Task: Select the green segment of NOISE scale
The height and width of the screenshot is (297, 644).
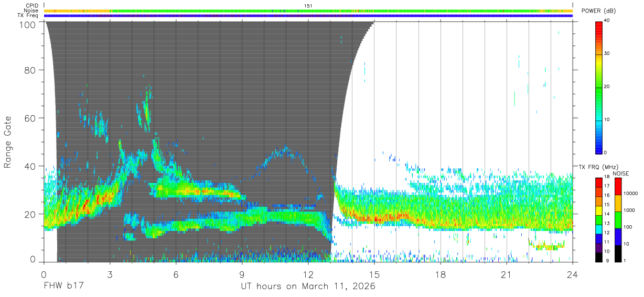Action: tap(618, 220)
